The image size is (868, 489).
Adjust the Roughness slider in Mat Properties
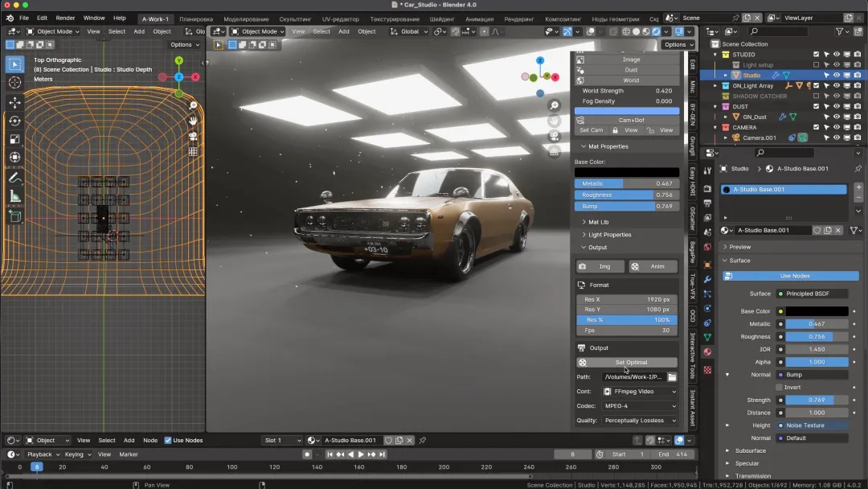(627, 195)
